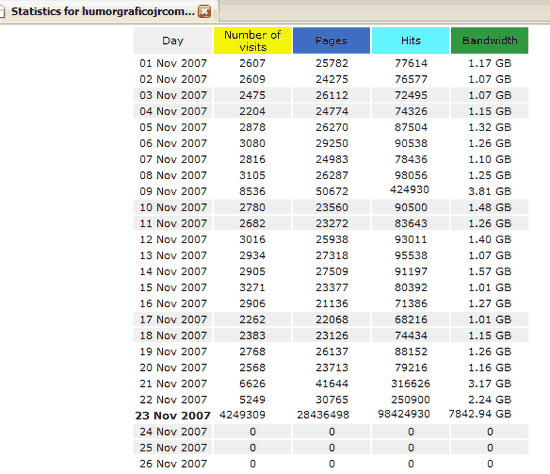Select hits value 93011 for 12 Nov

[411, 240]
